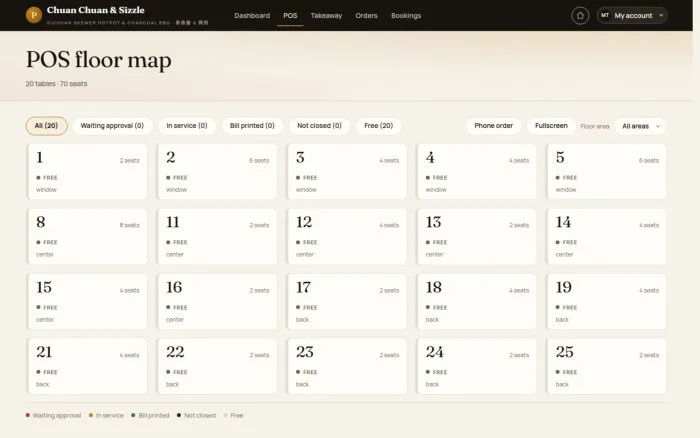700x438 pixels.
Task: Select table 17 back card
Action: [347, 301]
